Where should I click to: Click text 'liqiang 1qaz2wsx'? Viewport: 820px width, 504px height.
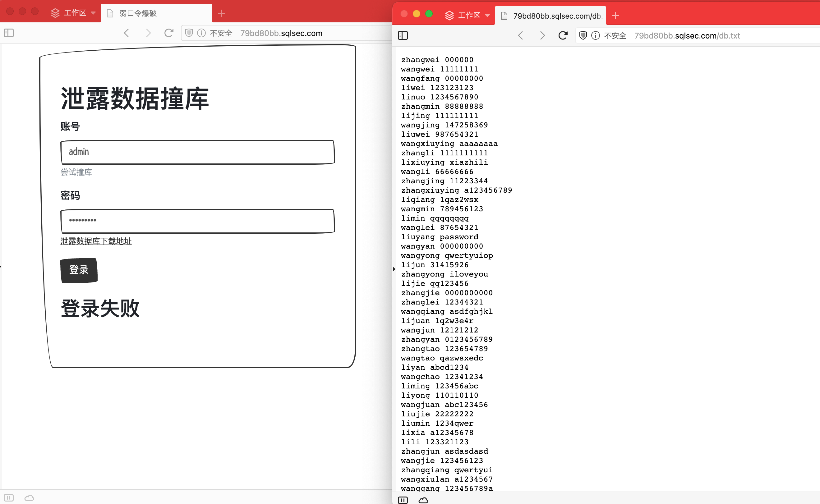tap(440, 200)
